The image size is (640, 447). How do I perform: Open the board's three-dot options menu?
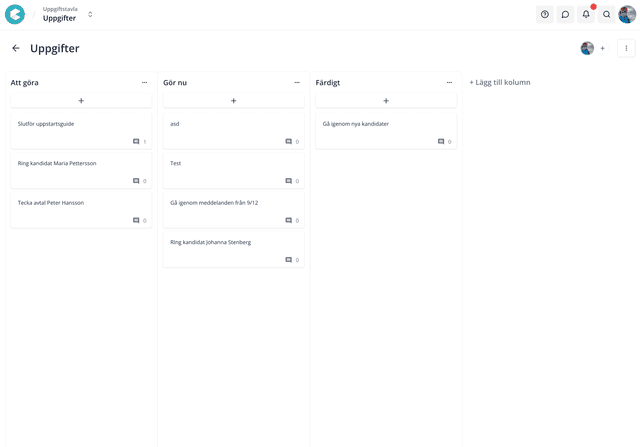point(626,48)
